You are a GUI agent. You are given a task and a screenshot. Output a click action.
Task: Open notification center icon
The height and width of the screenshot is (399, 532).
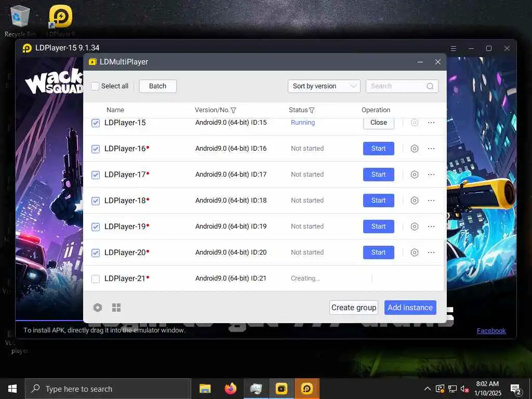[516, 389]
